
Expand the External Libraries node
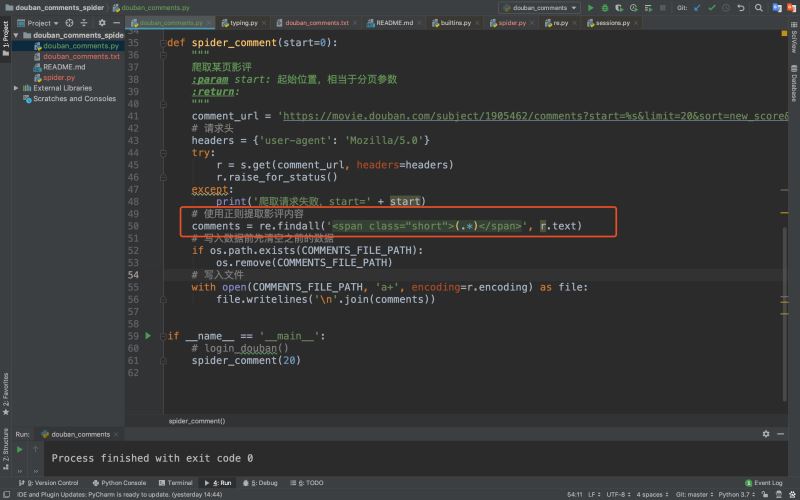point(16,88)
